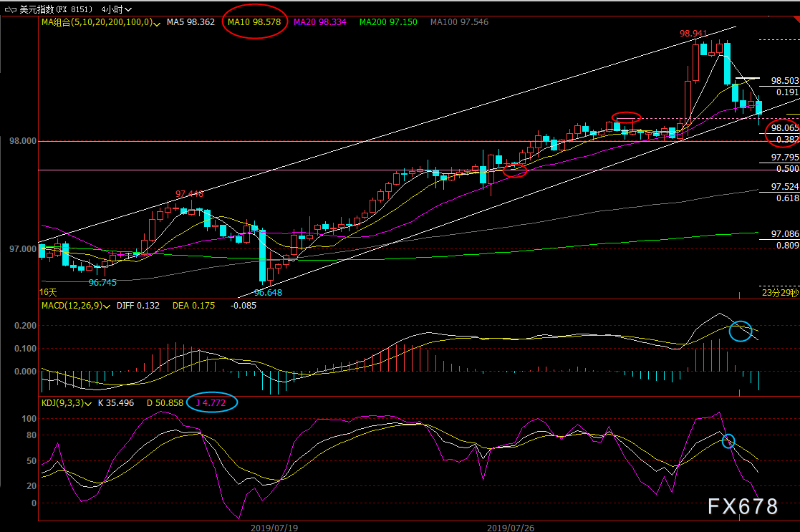Click the 0.500 Fibonacci level at 97.795
Viewport: 800px width, 532px height.
(x=787, y=168)
